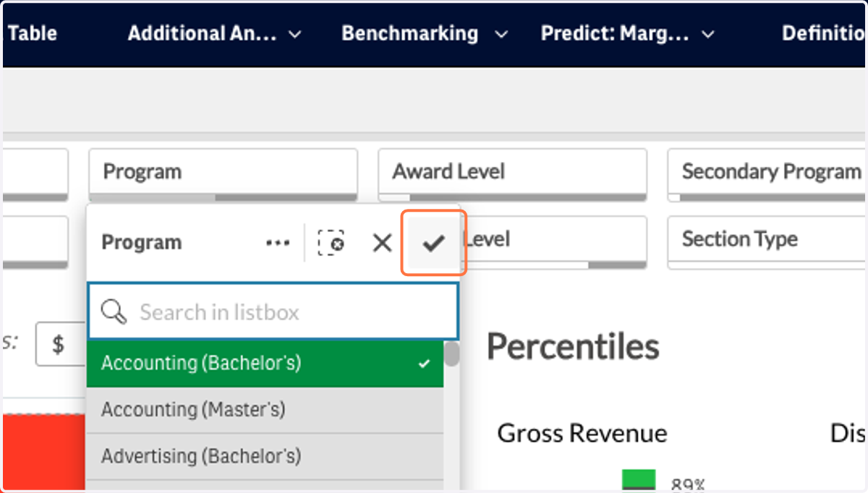Expand Additional An... navigation menu
Viewport: 868px width, 493px height.
click(x=215, y=34)
